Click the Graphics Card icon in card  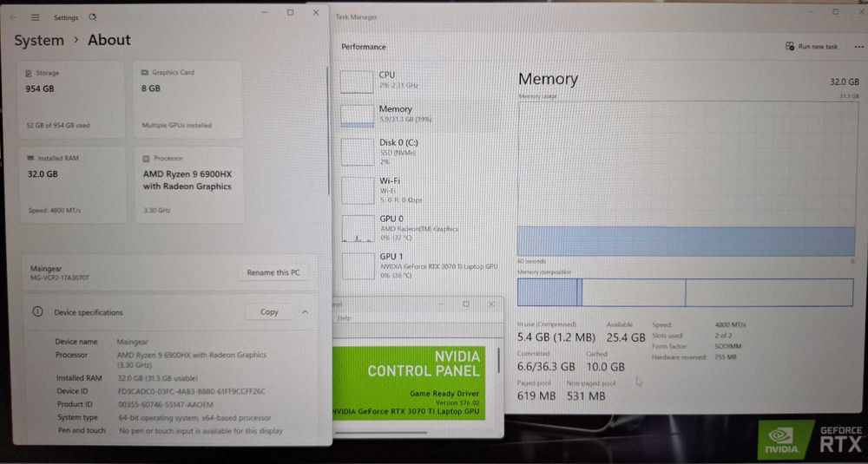[x=145, y=73]
